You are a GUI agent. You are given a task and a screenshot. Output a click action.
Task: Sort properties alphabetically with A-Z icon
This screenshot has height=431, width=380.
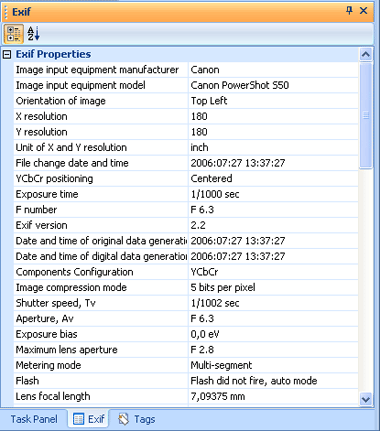click(33, 34)
